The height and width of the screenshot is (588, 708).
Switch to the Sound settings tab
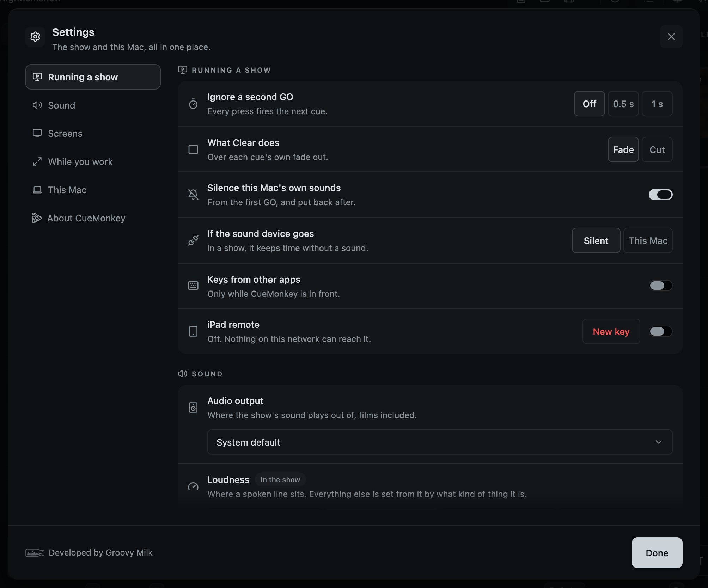click(93, 105)
